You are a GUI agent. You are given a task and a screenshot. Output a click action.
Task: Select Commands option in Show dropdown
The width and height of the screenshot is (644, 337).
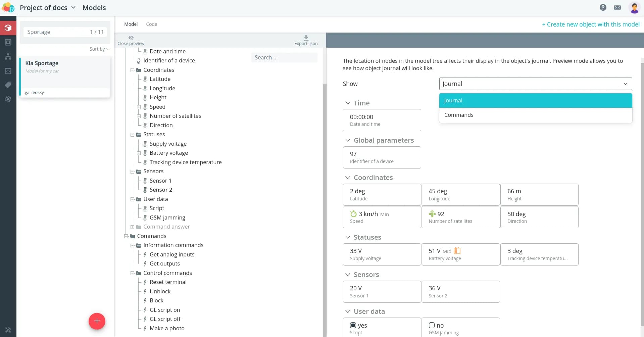[x=459, y=115]
